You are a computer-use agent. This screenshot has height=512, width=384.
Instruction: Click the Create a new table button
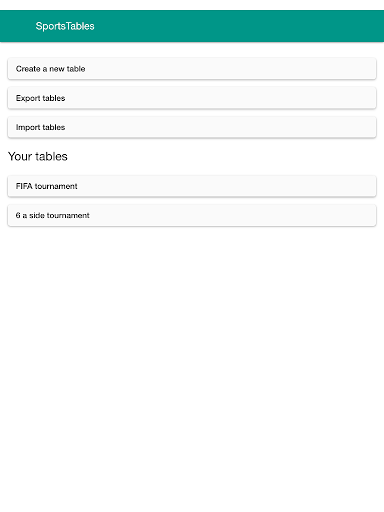click(192, 69)
